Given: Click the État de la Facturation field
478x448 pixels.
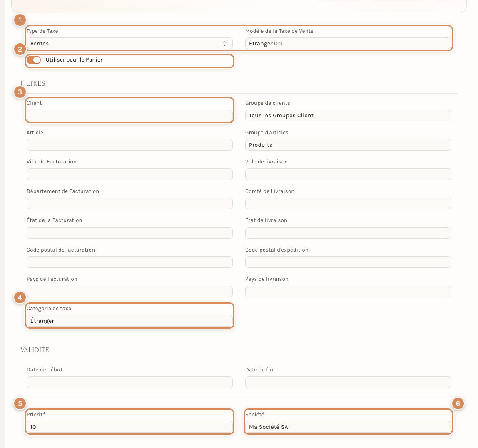Looking at the screenshot, I should coord(129,233).
